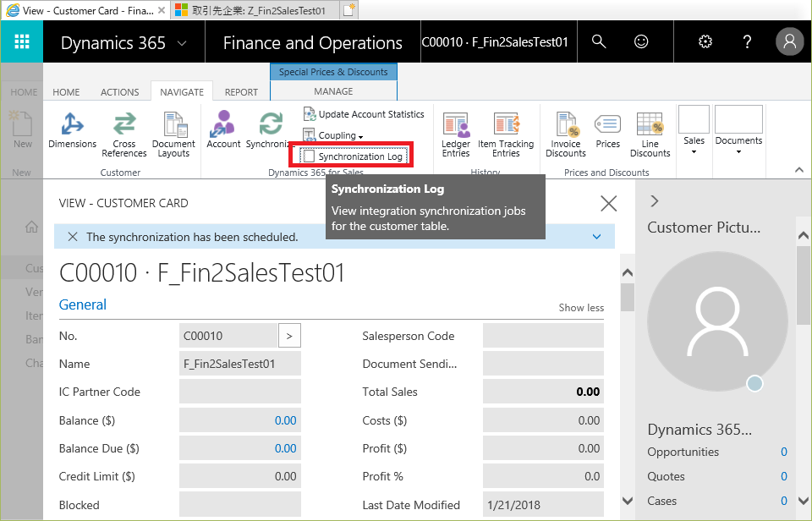Click the Blocked field

point(240,504)
